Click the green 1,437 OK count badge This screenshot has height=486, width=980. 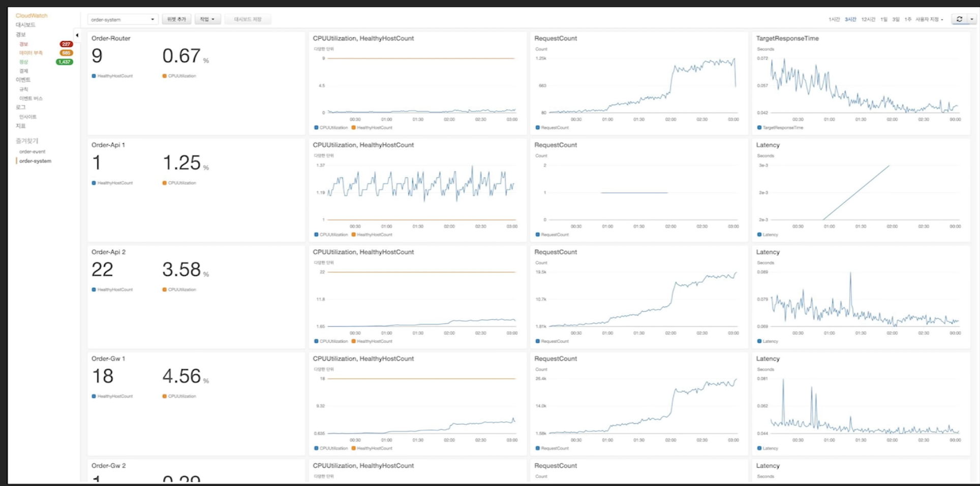pos(65,62)
